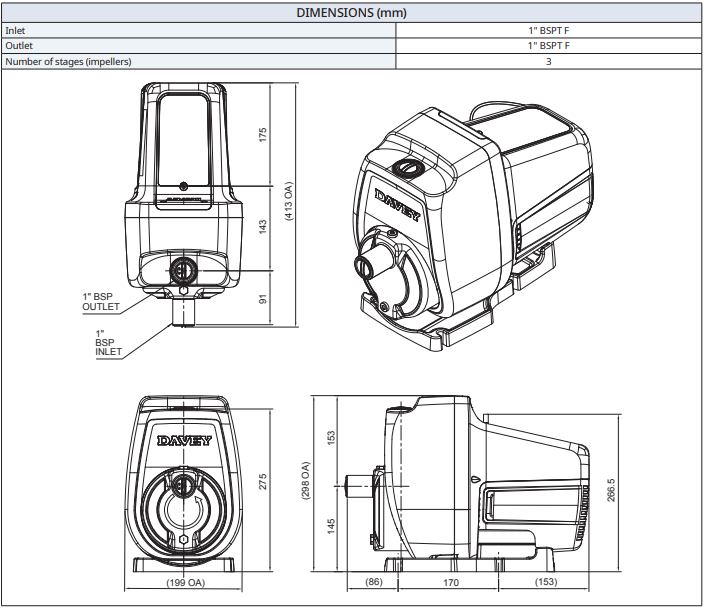Click the (199 OA) width dimension
Image resolution: width=711 pixels, height=609 pixels.
185,582
